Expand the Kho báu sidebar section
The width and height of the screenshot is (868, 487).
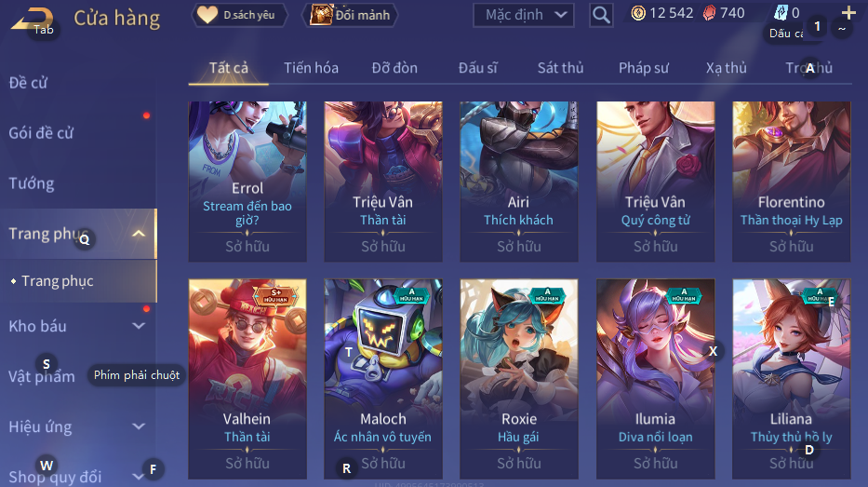click(x=139, y=326)
